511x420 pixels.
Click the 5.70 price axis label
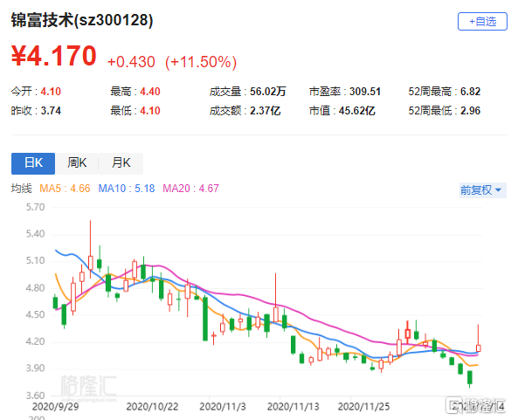(x=35, y=207)
